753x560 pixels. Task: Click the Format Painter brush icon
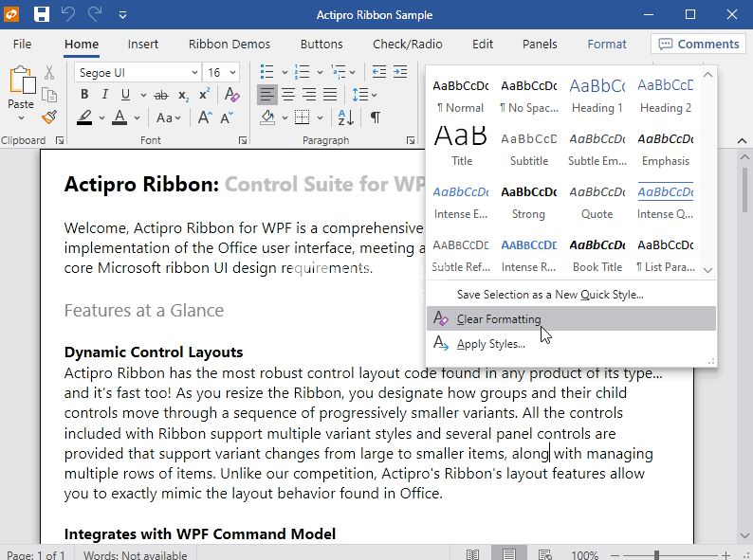tap(49, 117)
